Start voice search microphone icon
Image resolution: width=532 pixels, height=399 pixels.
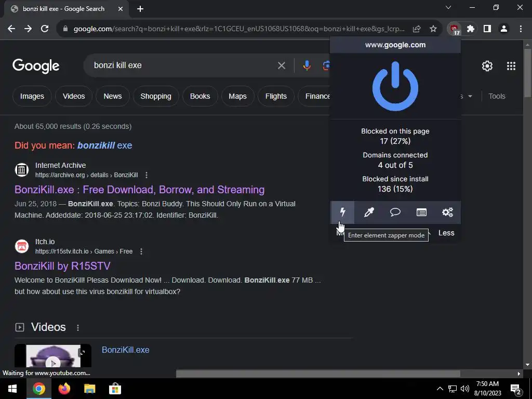point(307,65)
